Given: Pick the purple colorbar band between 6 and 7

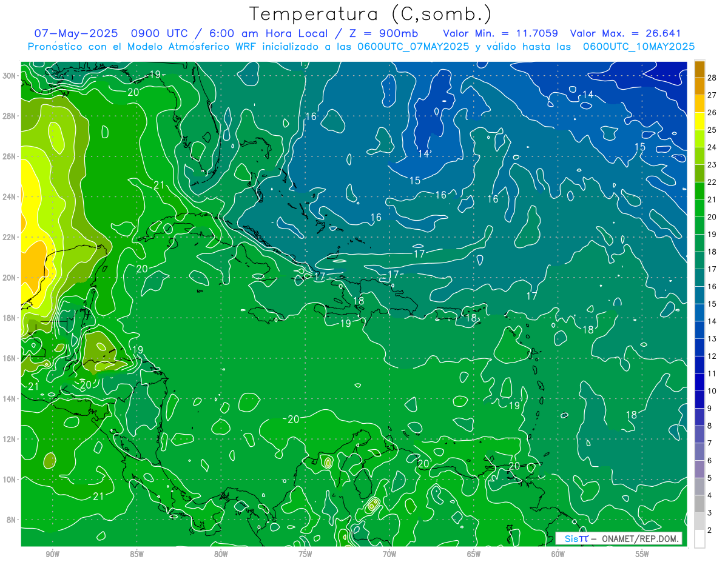Looking at the screenshot, I should point(699,452).
